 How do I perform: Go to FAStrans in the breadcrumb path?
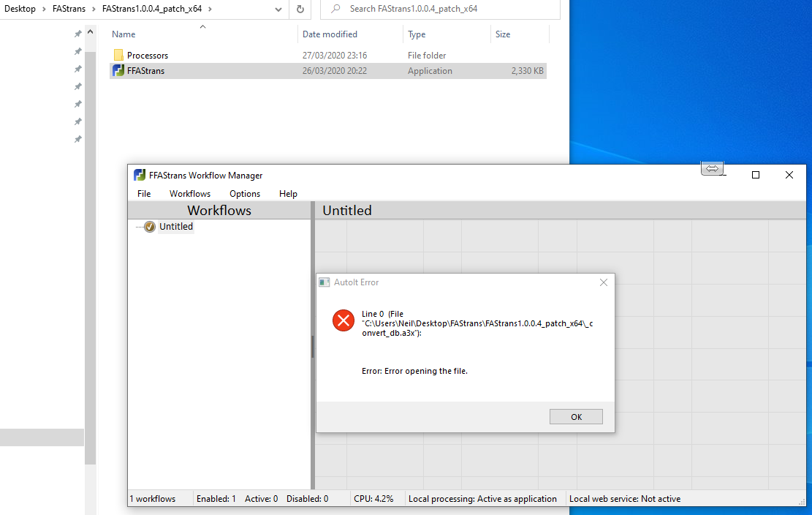tap(69, 9)
